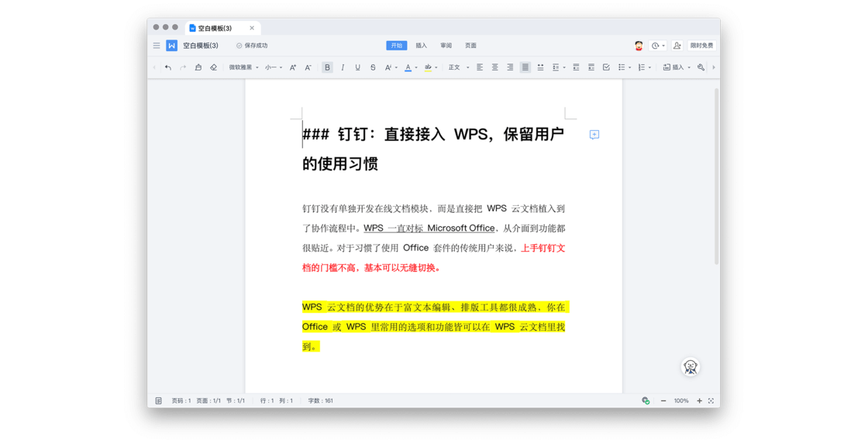Click the clear formatting eraser icon
Viewport: 868px width, 443px height.
pos(214,67)
